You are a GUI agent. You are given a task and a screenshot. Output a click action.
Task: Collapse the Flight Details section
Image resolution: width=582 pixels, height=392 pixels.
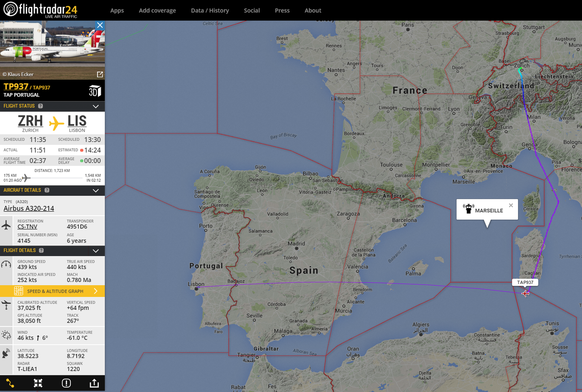click(96, 251)
